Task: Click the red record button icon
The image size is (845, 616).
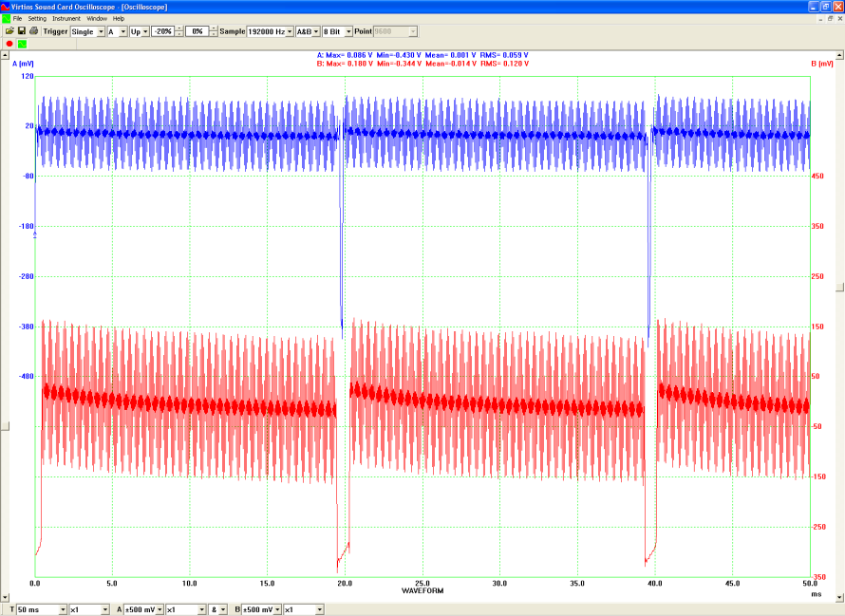Action: [x=9, y=44]
